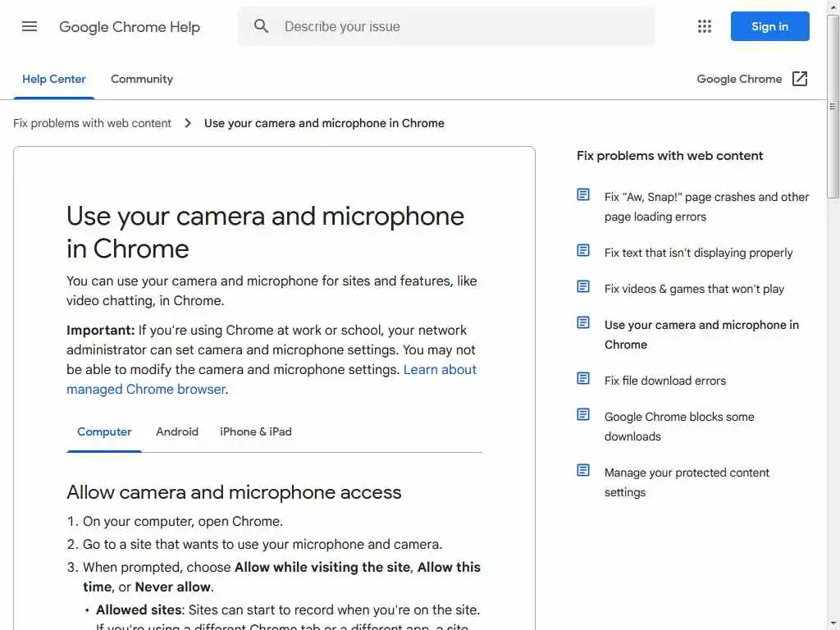This screenshot has height=630, width=840.
Task: Click article icon for protected content settings
Action: (583, 470)
